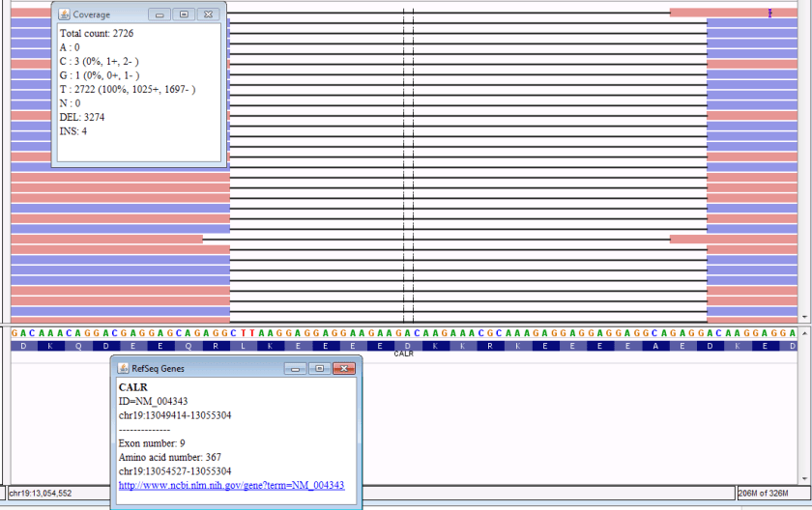Click the bold CALR heading in RefSeq popup

click(x=132, y=387)
